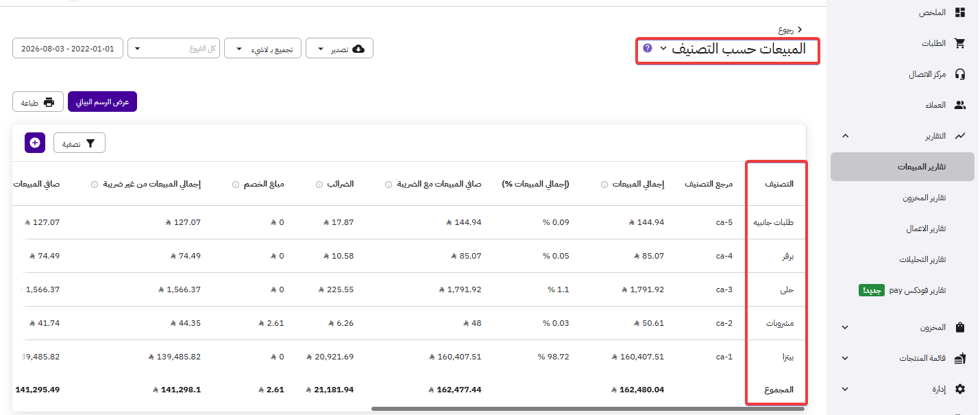This screenshot has width=980, height=415.
Task: Open the تجميع بـ لاشيء grouping dropdown
Action: (x=263, y=49)
